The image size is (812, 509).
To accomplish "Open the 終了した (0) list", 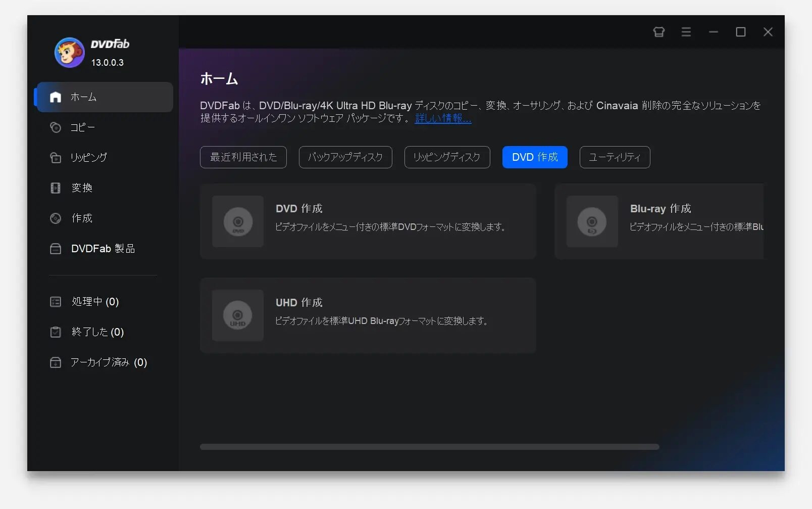I will pos(97,332).
